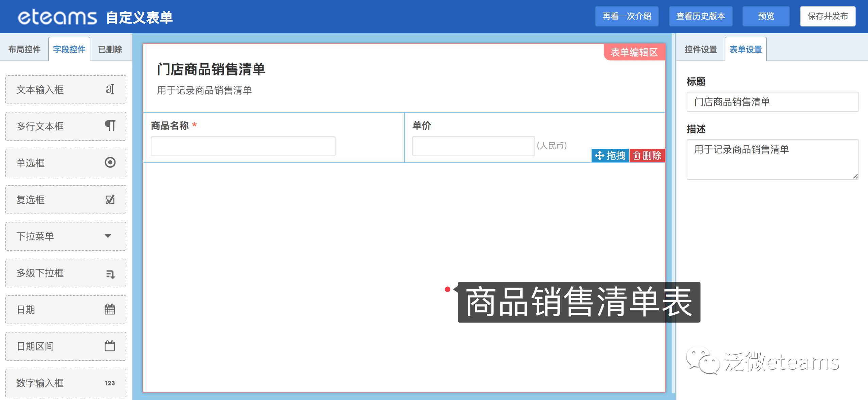The height and width of the screenshot is (400, 868).
Task: Click the multiline text paragraph icon
Action: coord(110,126)
